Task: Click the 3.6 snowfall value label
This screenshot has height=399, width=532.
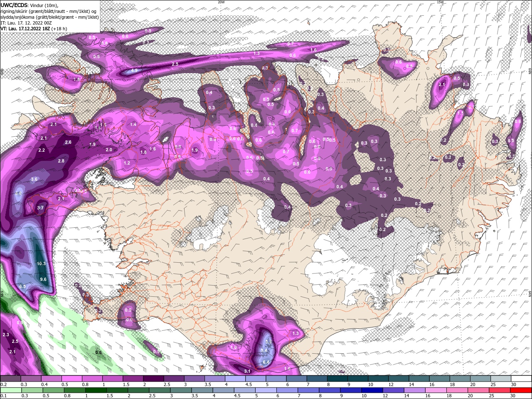Action: (34, 179)
